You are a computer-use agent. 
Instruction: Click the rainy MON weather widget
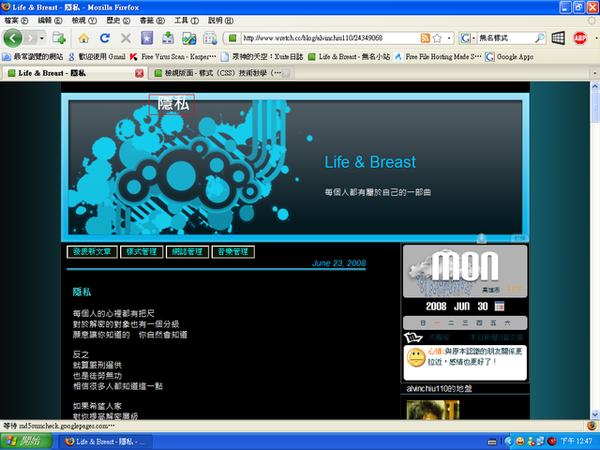(465, 271)
